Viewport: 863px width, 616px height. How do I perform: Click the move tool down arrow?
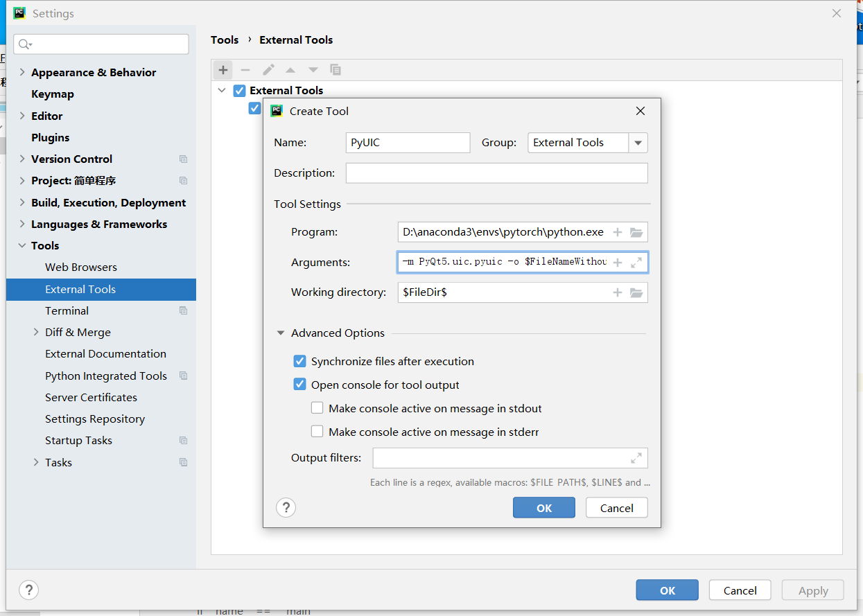(x=313, y=69)
